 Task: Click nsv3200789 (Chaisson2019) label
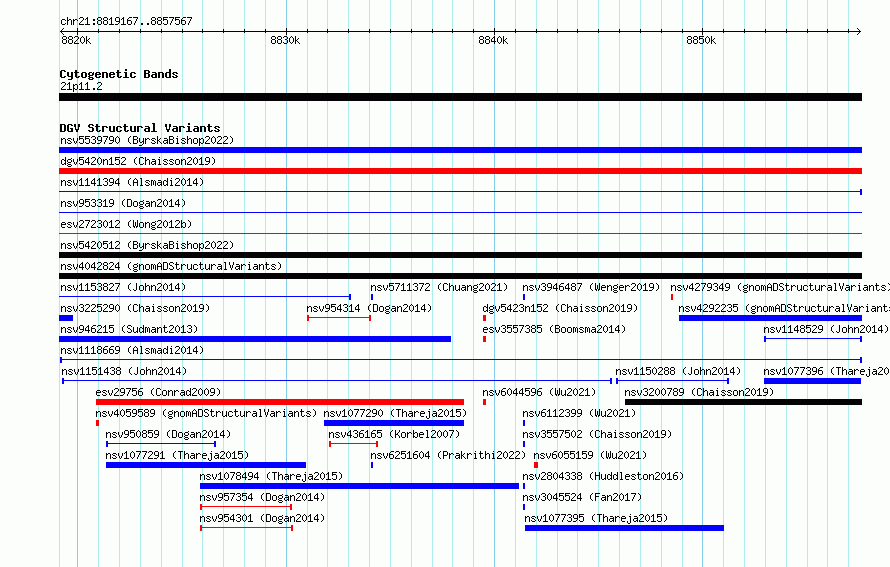699,392
